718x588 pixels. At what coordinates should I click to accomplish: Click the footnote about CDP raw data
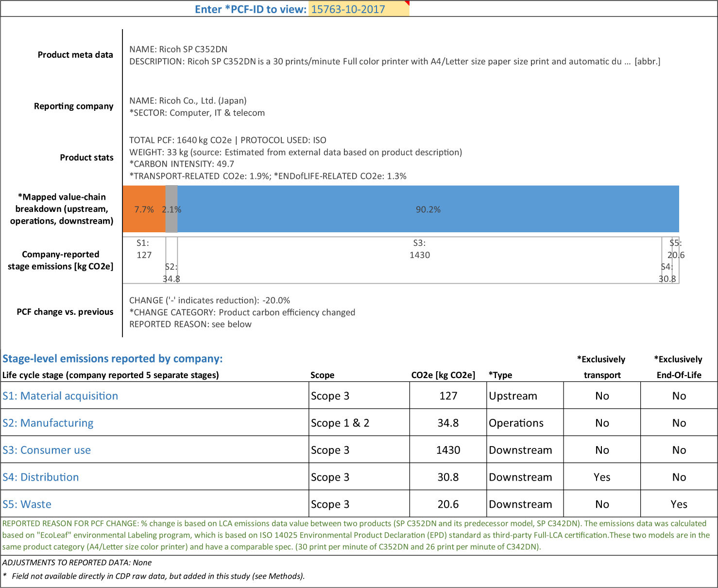tap(154, 576)
